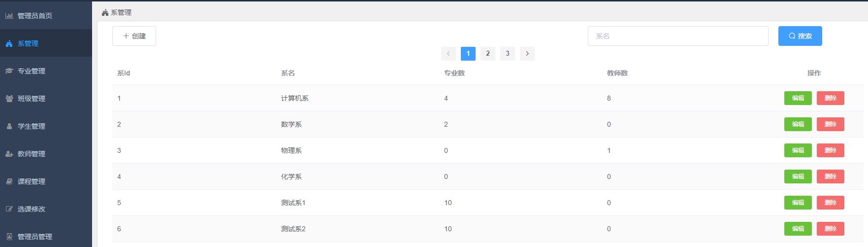Jump to pagination page 3
This screenshot has width=868, height=247.
(508, 54)
